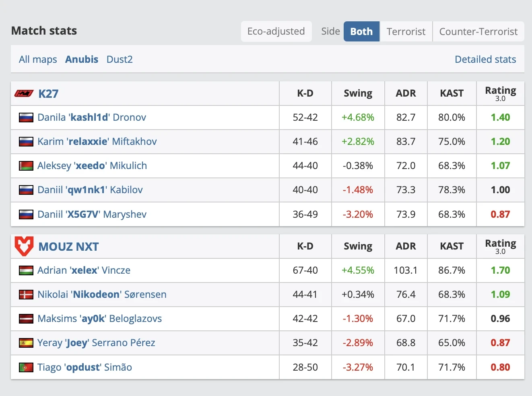The image size is (532, 396).
Task: Open the Detailed stats link
Action: (485, 60)
